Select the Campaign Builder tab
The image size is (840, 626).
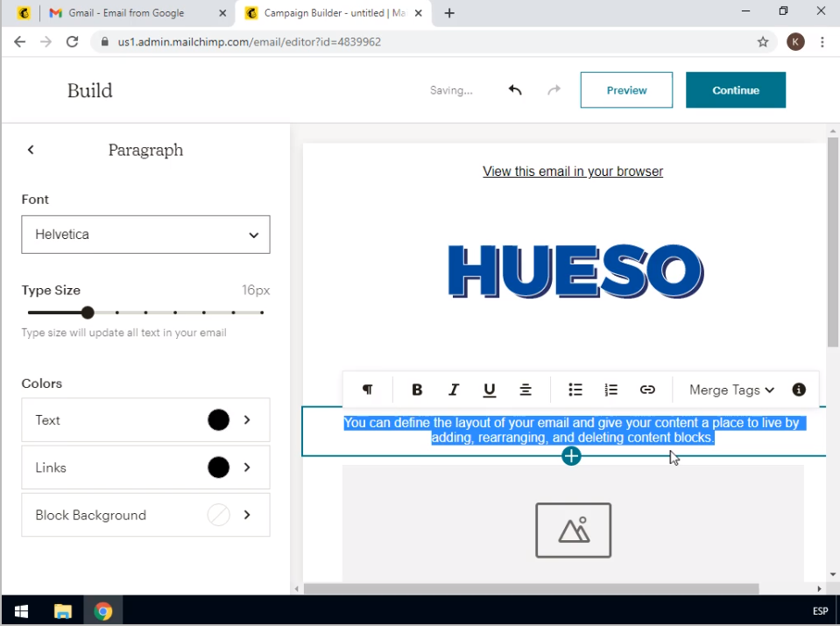332,13
